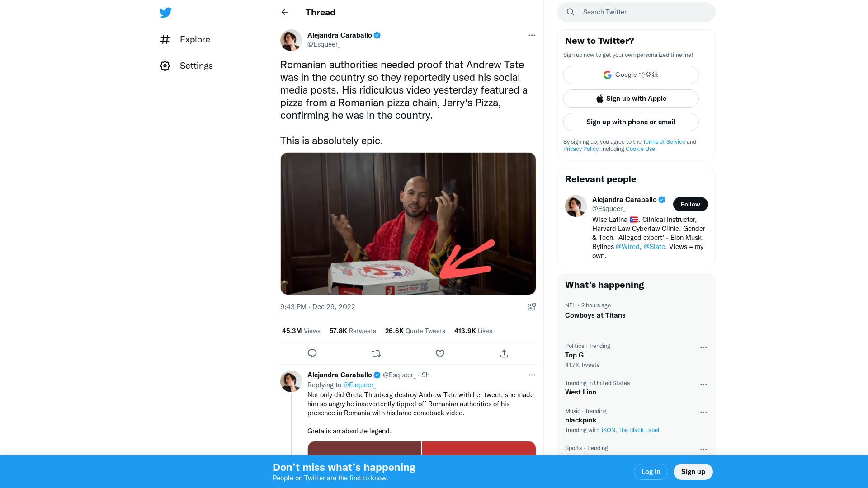Image resolution: width=868 pixels, height=488 pixels.
Task: View the tweet analytics icon
Action: click(x=531, y=307)
